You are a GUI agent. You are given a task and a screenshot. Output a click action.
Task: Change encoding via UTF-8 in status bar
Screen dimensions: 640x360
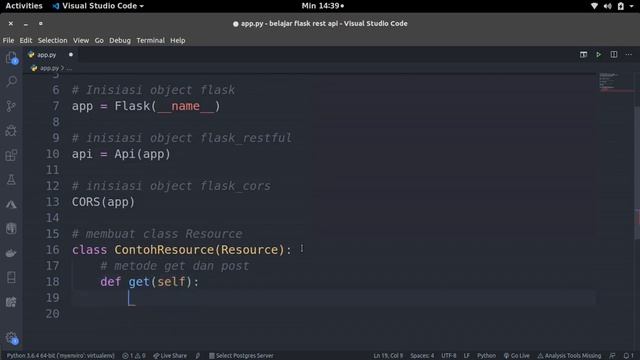point(449,356)
